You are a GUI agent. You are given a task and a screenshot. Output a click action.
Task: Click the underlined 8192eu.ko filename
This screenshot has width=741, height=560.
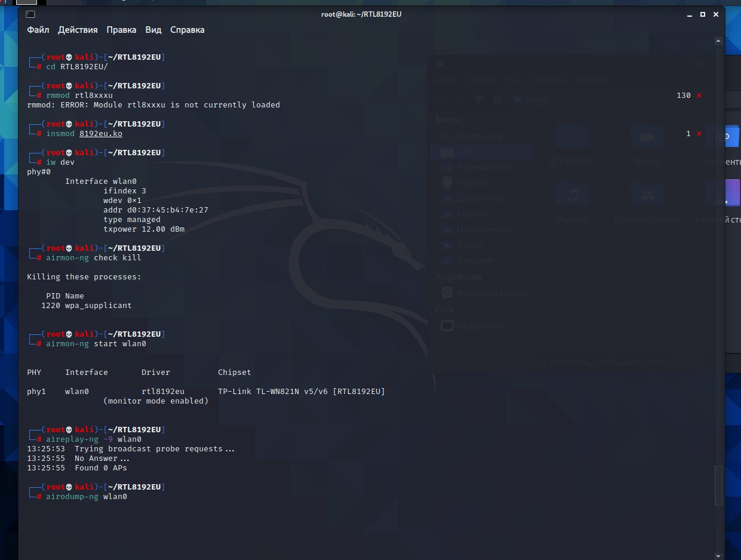tap(100, 134)
